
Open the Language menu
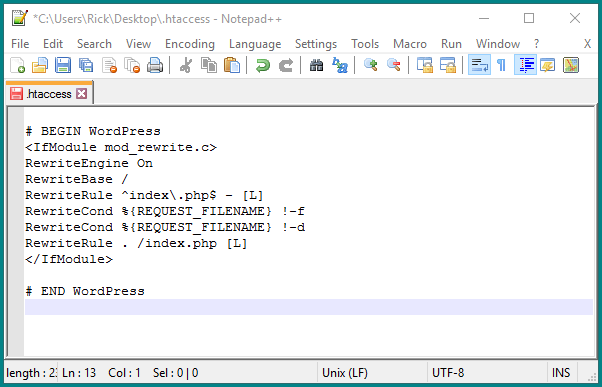(255, 44)
